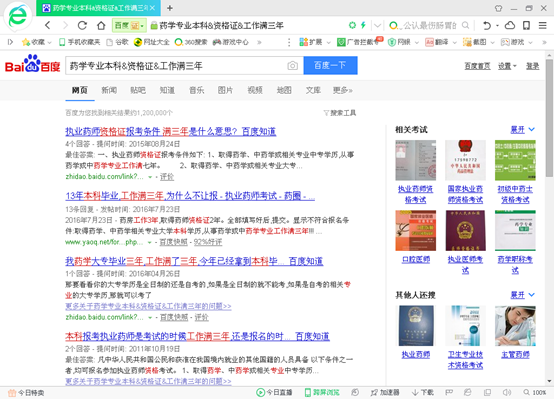Image resolution: width=554 pixels, height=399 pixels.
Task: Expand the 相关考试 section with 展开
Action: point(523,130)
